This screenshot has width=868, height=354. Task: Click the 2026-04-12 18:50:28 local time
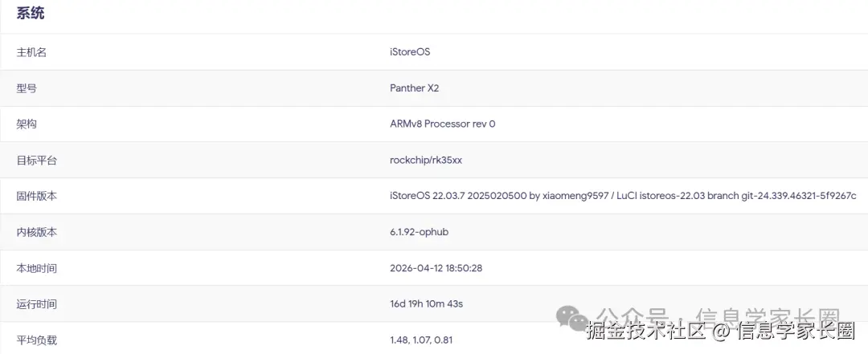[436, 268]
